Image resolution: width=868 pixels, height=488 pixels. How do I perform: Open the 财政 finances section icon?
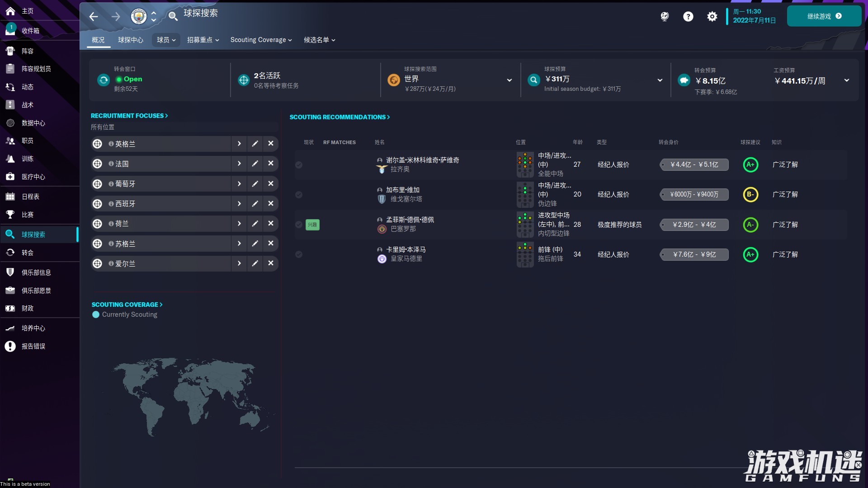(x=10, y=309)
